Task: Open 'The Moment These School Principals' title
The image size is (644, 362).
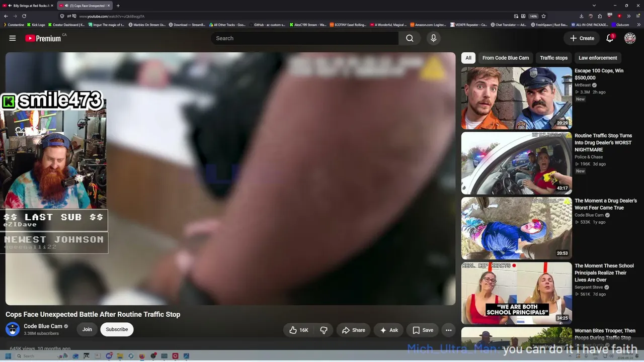Action: pyautogui.click(x=604, y=273)
